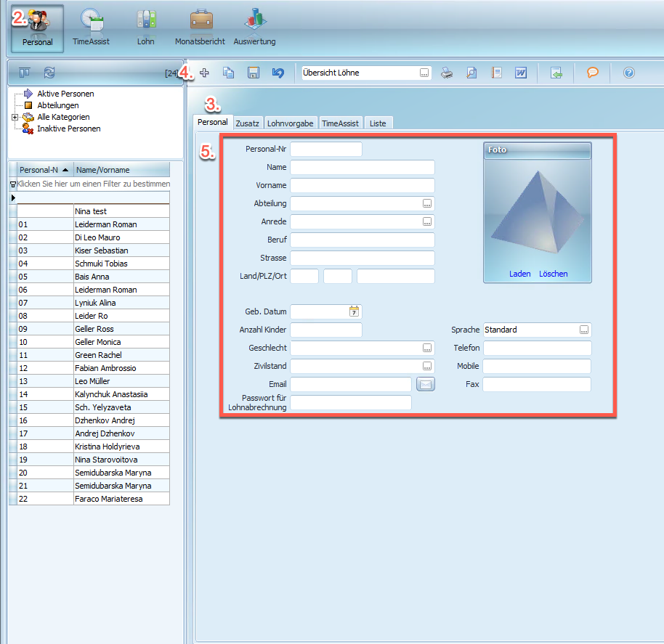Click into the Name field
Screen dimensions: 664x644
[x=363, y=167]
